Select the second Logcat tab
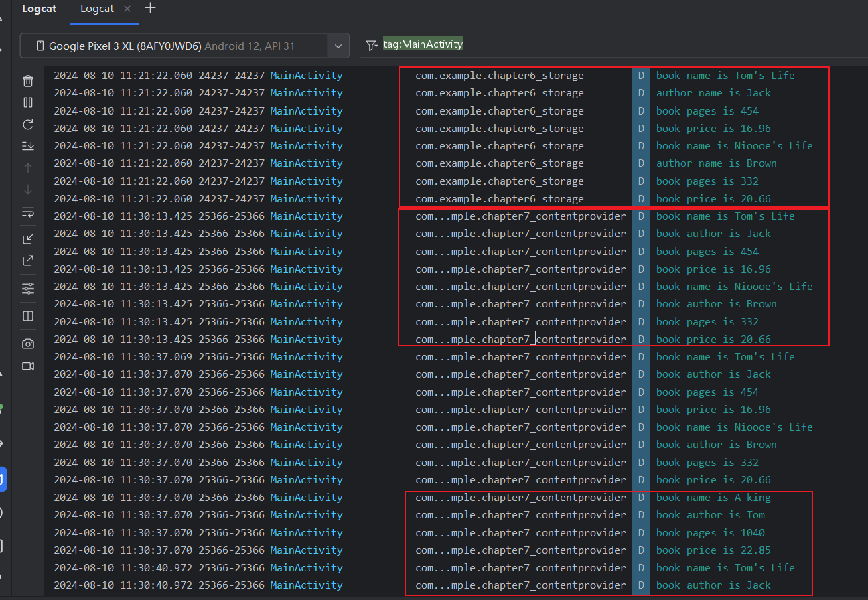Screen dimensions: 868x600 [96, 9]
